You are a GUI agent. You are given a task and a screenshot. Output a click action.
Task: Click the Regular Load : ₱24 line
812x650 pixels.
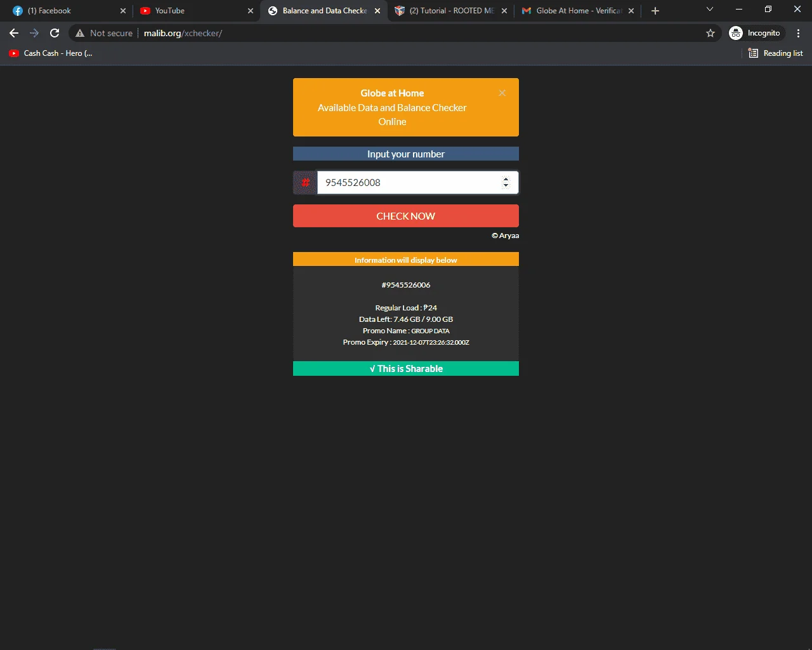pos(406,308)
